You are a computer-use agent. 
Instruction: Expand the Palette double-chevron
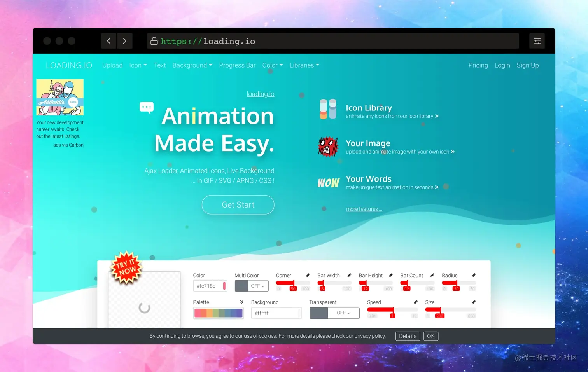(241, 302)
